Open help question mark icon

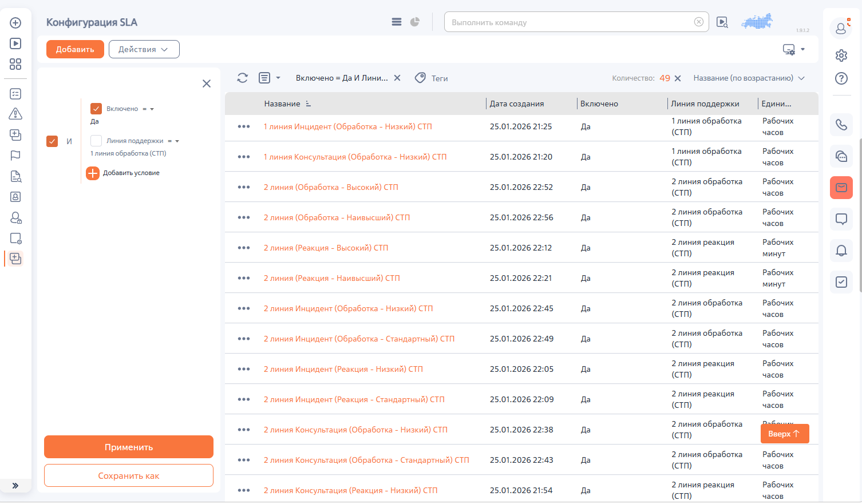[841, 78]
